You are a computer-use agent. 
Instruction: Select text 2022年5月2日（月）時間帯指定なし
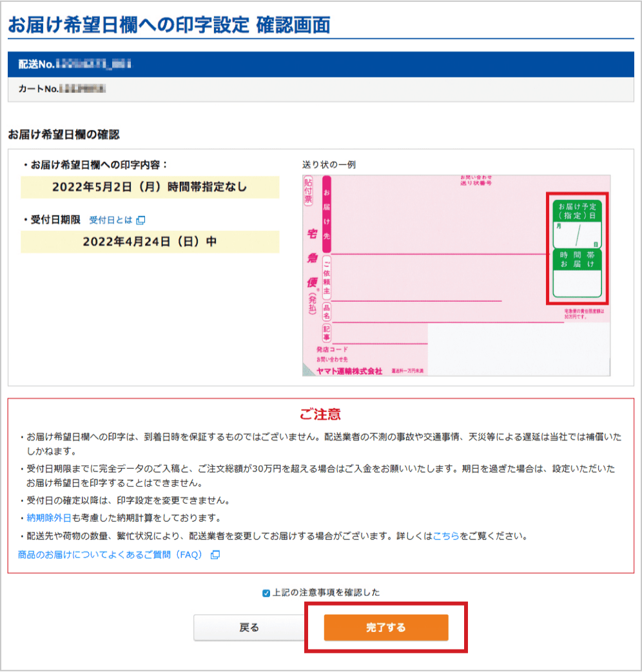click(x=150, y=187)
